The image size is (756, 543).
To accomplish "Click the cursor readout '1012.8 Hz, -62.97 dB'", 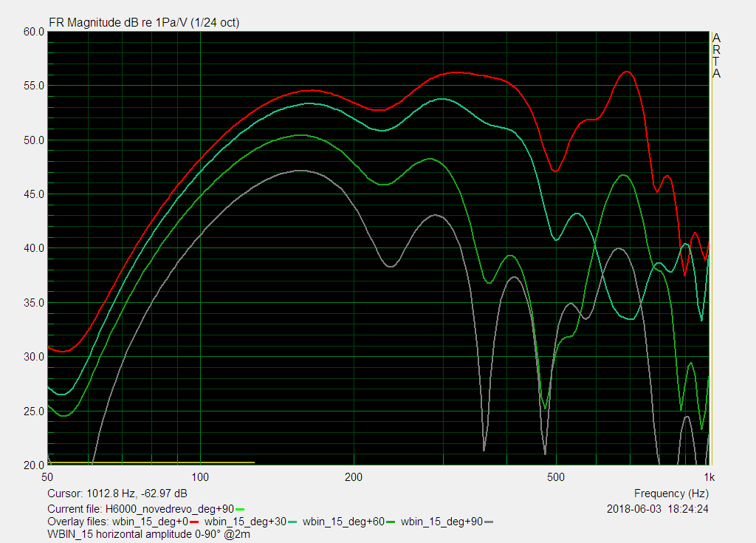I will [137, 494].
